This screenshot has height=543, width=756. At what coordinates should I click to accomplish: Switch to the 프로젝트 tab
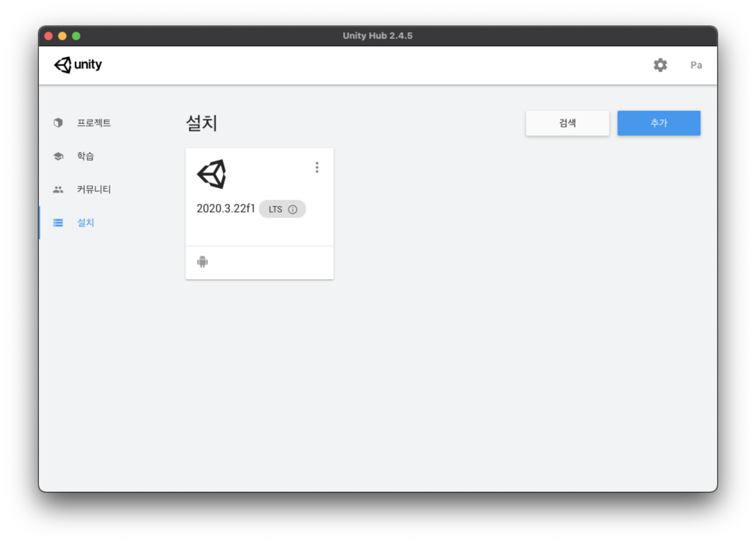94,123
